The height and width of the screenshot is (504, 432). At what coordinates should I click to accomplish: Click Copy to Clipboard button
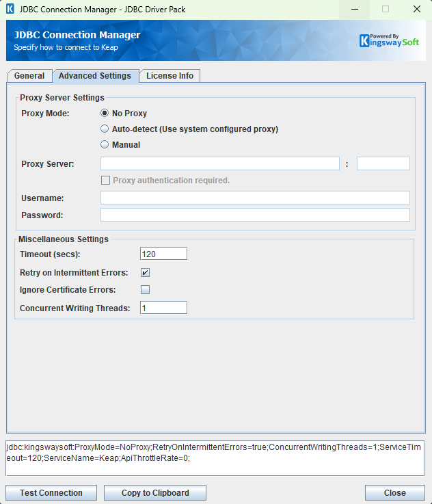(x=155, y=493)
